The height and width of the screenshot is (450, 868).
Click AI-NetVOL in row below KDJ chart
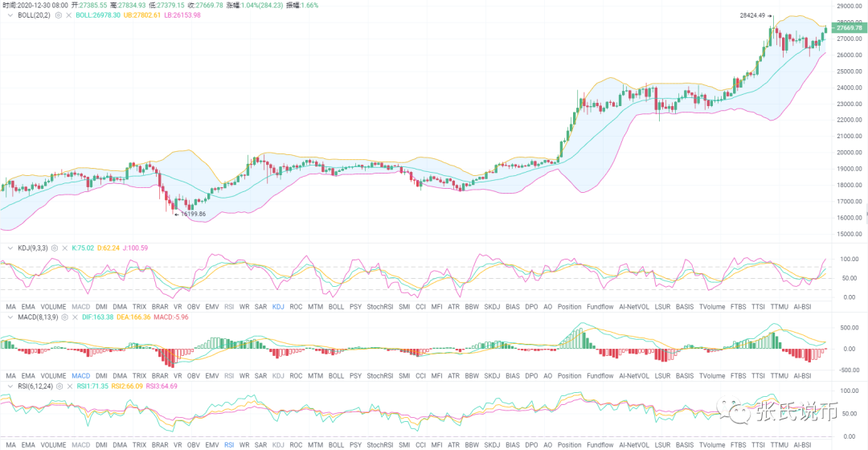click(x=635, y=307)
